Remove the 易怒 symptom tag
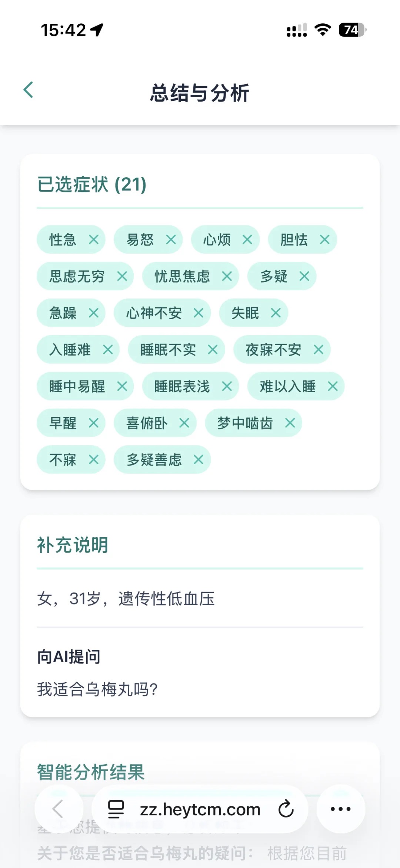The width and height of the screenshot is (400, 868). (x=171, y=240)
